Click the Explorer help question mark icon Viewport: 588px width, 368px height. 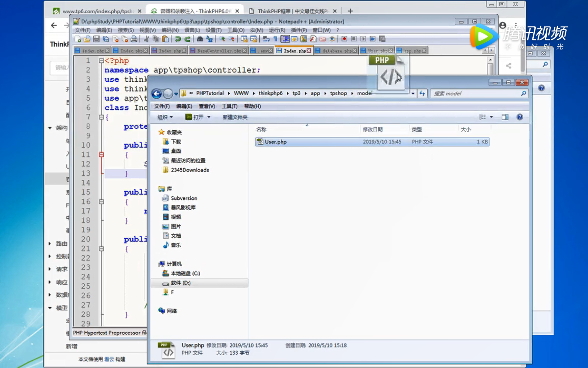520,117
